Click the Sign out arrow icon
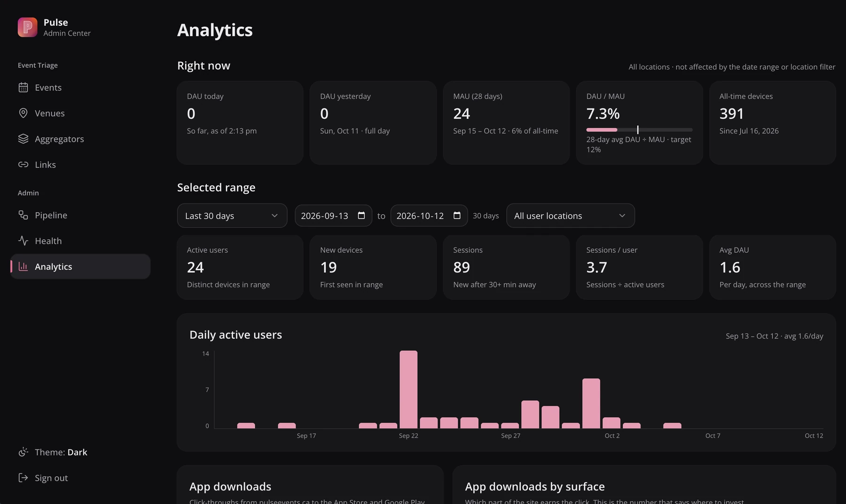The image size is (846, 504). click(23, 478)
